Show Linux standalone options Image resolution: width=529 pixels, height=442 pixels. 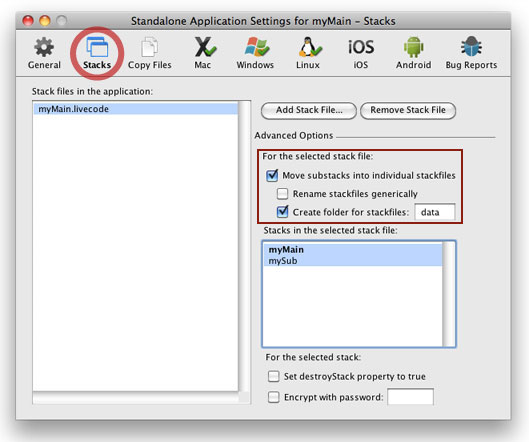[308, 53]
